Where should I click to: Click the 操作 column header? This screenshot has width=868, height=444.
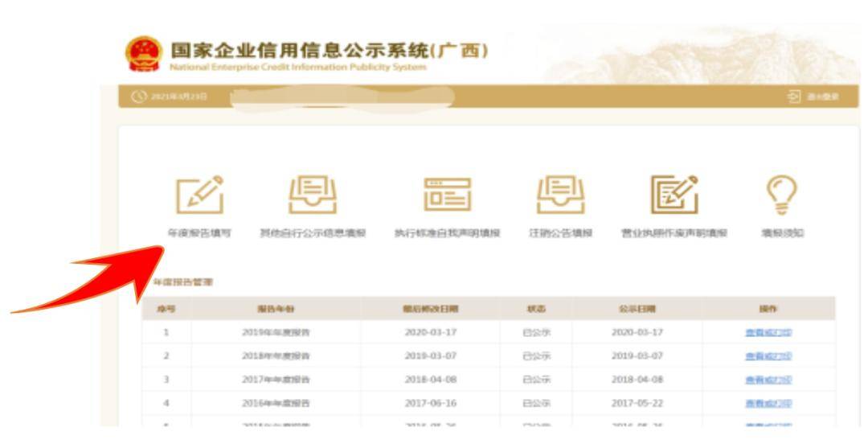[768, 309]
